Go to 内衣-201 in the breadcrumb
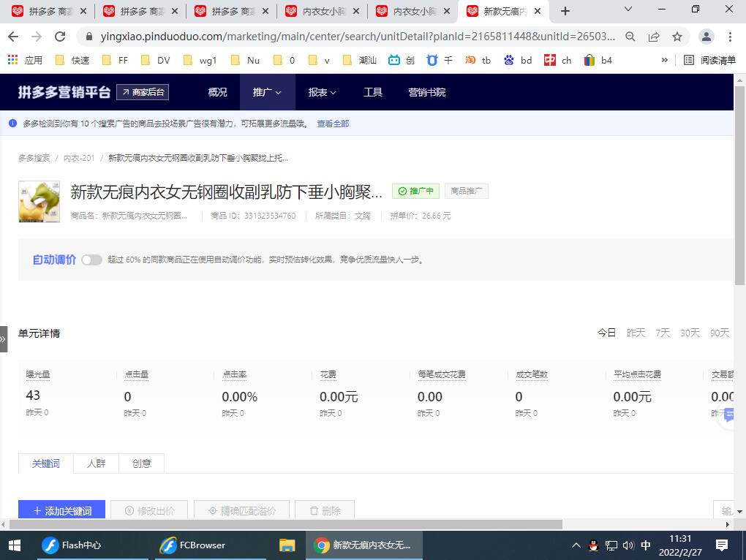Image resolution: width=746 pixels, height=560 pixels. click(79, 158)
